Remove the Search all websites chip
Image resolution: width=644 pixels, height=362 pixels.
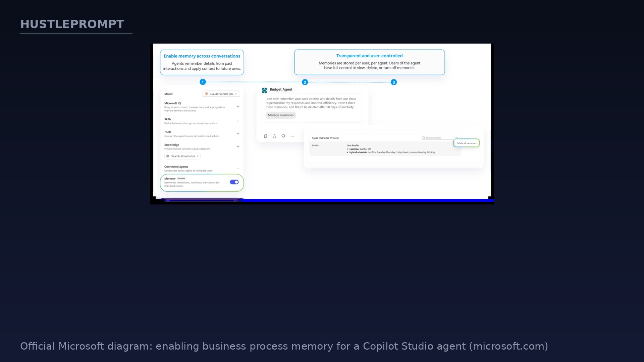pyautogui.click(x=198, y=156)
